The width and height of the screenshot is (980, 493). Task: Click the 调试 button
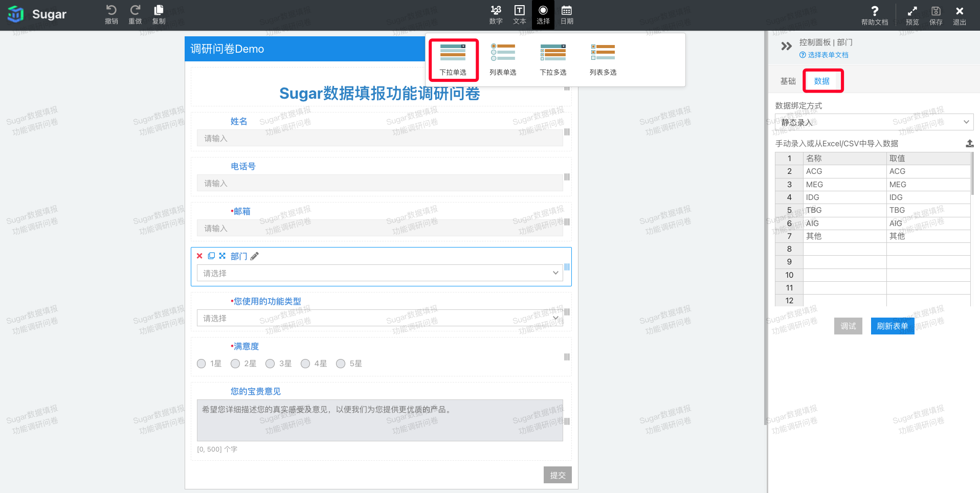click(x=848, y=326)
